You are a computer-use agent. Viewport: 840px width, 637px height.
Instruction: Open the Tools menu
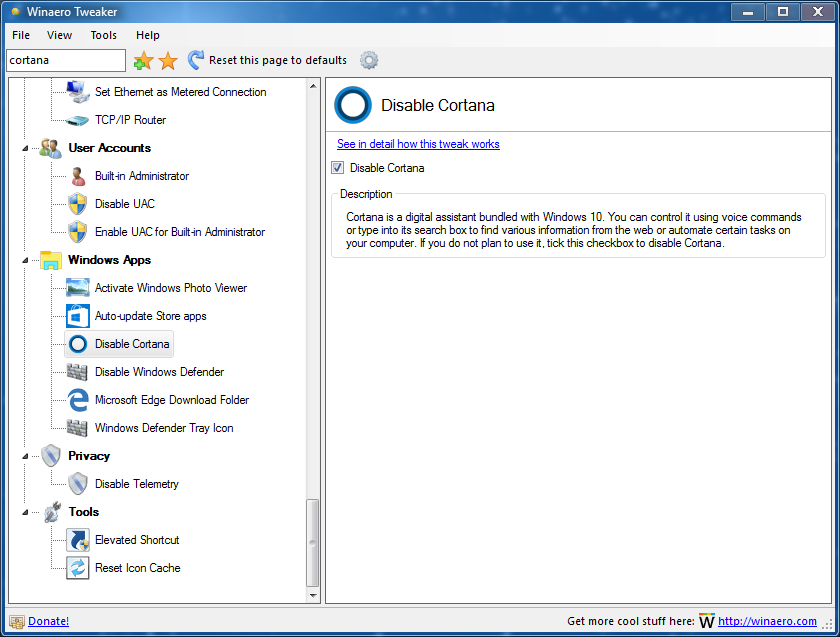pyautogui.click(x=103, y=35)
